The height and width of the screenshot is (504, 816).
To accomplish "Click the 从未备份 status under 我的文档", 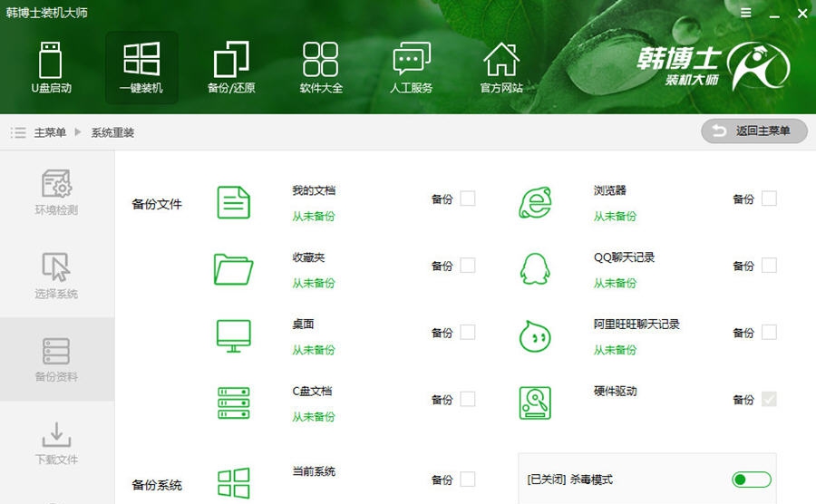I will (314, 216).
